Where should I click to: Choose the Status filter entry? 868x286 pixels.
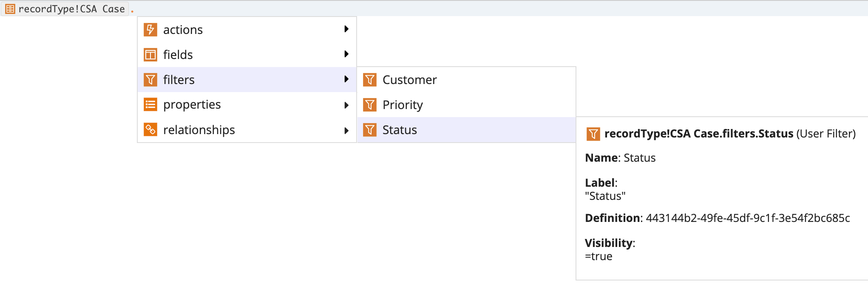click(466, 130)
